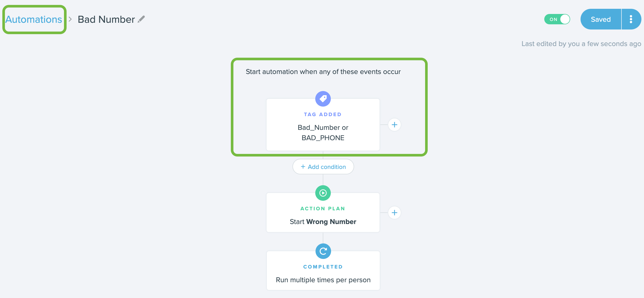Go back to the Automations list
The image size is (644, 298).
(x=34, y=19)
